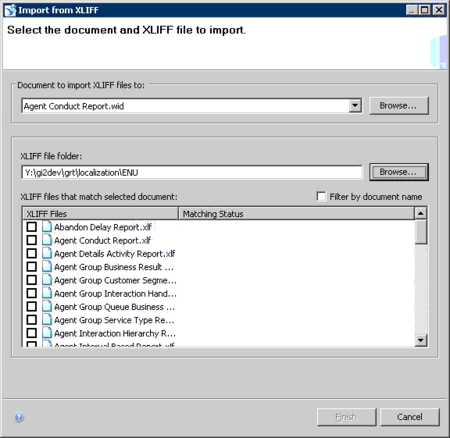The width and height of the screenshot is (450, 438).
Task: Click the help icon at bottom left
Action: (19, 417)
